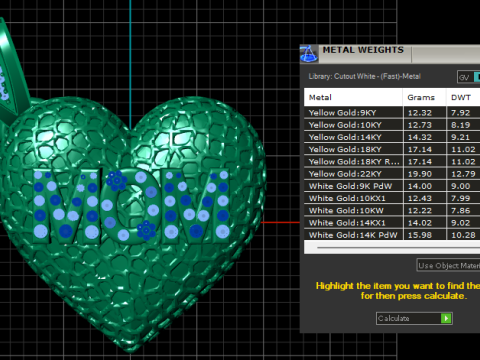The width and height of the screenshot is (480, 360).
Task: Sort by the Grams column header
Action: (x=424, y=97)
